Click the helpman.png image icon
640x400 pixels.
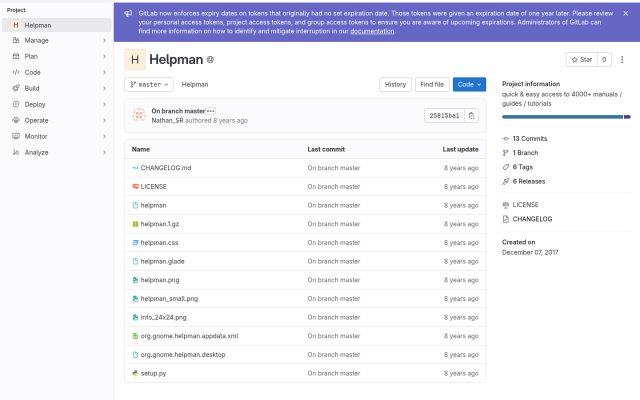click(135, 280)
